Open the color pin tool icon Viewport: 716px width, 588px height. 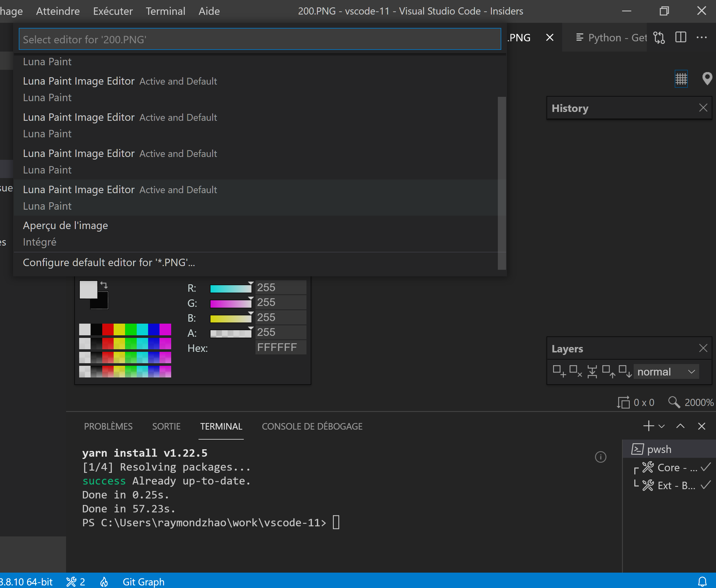pyautogui.click(x=707, y=79)
